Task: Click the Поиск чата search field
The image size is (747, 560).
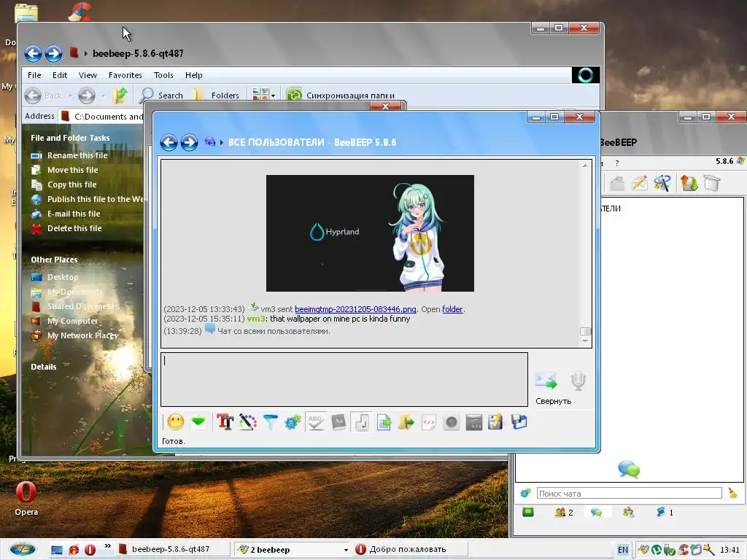Action: pos(630,494)
